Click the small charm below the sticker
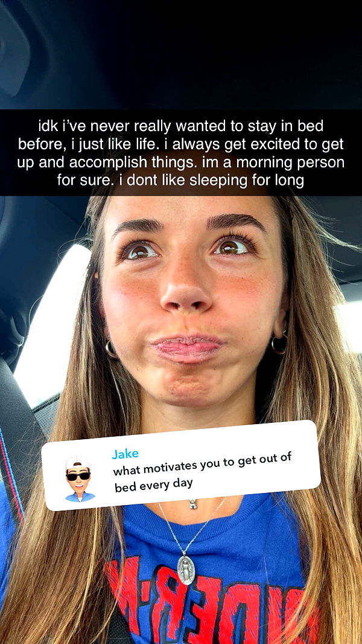 click(x=193, y=504)
